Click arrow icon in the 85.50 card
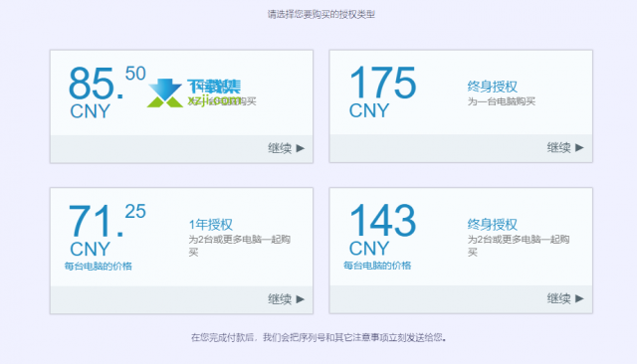 tap(301, 148)
